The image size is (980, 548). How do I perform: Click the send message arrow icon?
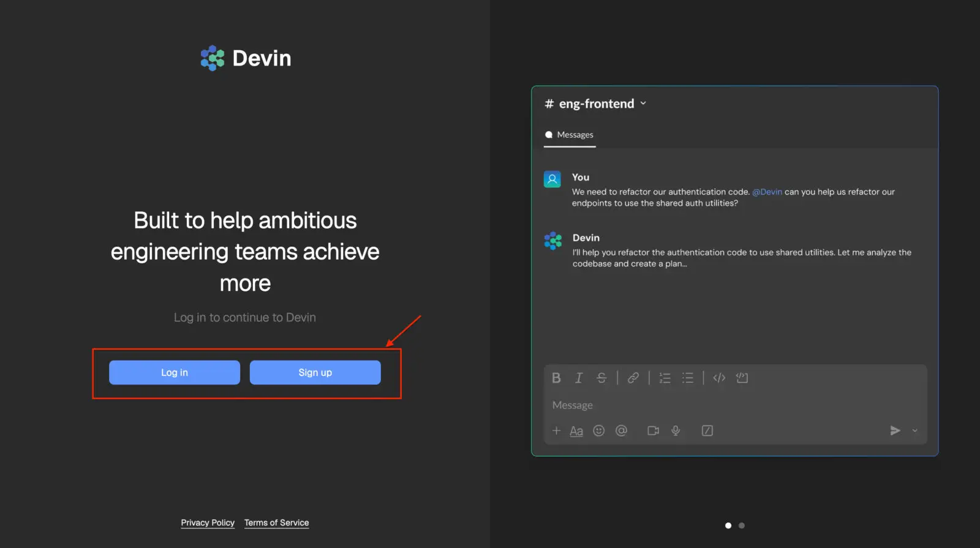point(895,430)
